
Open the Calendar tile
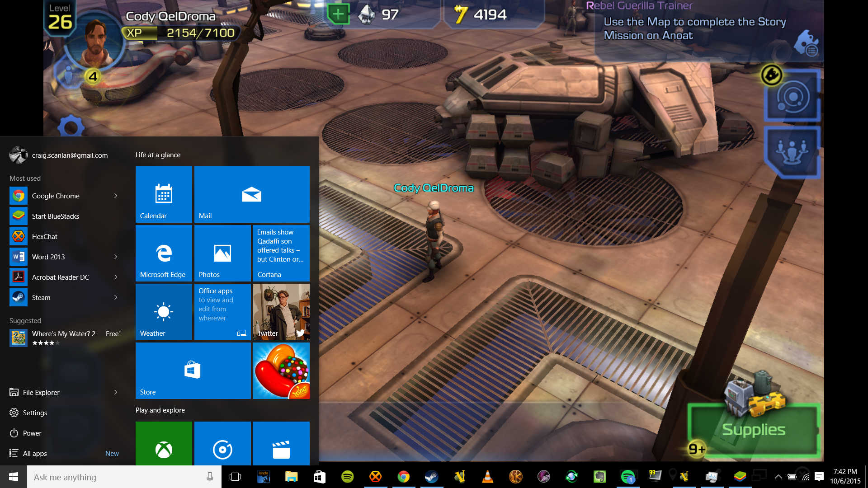pyautogui.click(x=164, y=194)
